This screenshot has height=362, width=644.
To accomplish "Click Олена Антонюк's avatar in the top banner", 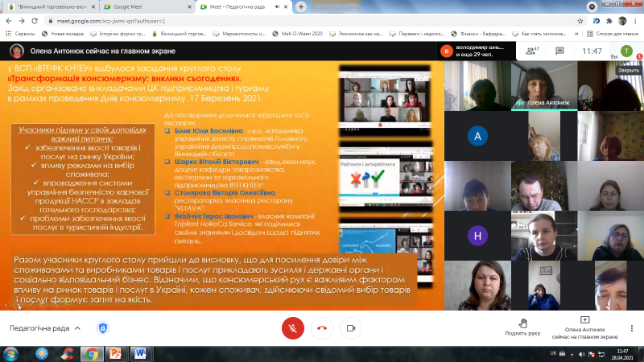I will (x=17, y=51).
